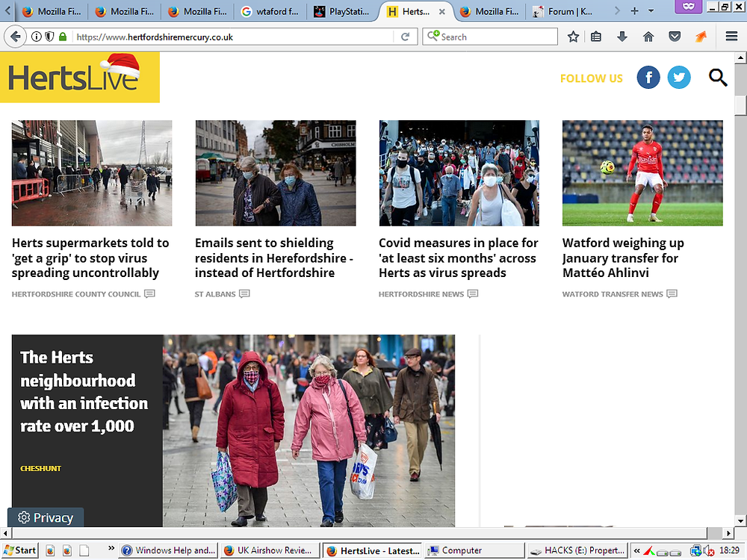Click into the URL address bar
This screenshot has width=747, height=560.
point(233,37)
